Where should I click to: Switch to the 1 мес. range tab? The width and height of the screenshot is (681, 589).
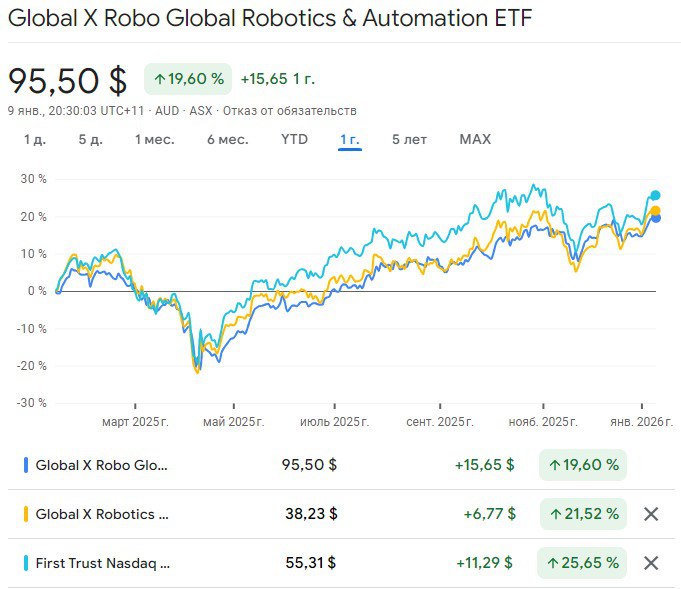(154, 140)
